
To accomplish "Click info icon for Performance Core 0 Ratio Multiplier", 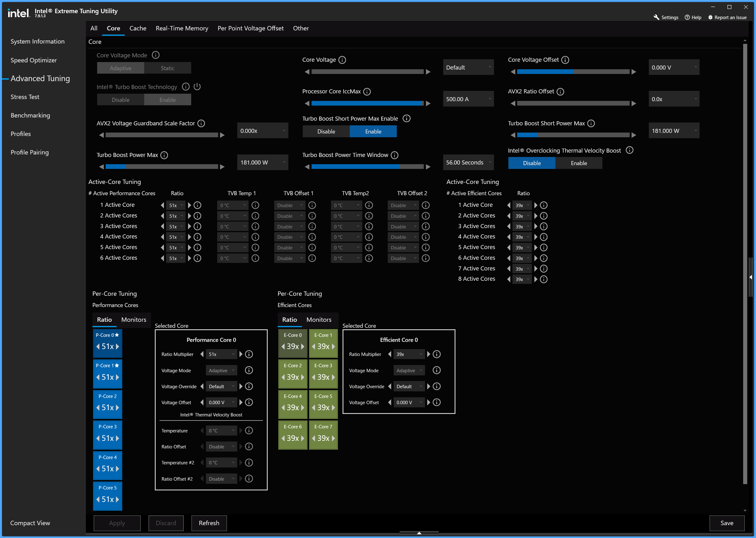I will (249, 354).
